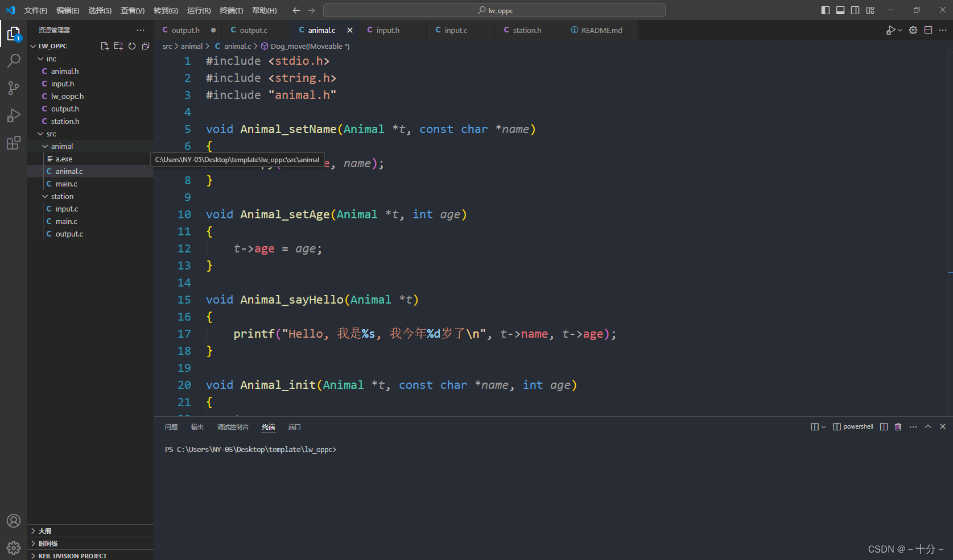Refresh the Explorer file tree
This screenshot has width=953, height=560.
[x=132, y=46]
